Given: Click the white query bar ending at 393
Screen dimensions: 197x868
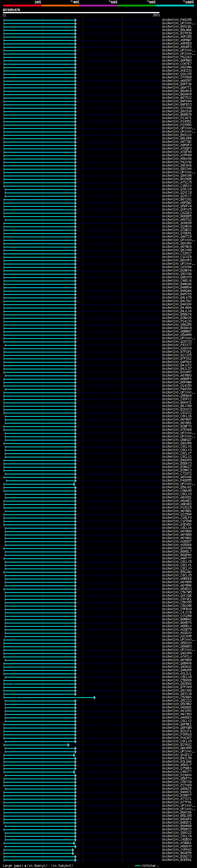Looking at the screenshot, I should point(81,12).
